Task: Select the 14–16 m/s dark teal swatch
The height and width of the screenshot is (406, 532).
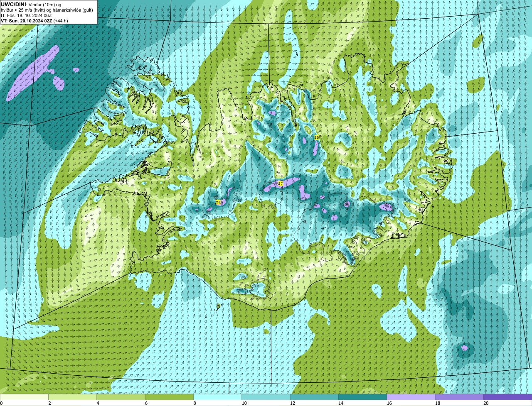Action: click(x=363, y=397)
